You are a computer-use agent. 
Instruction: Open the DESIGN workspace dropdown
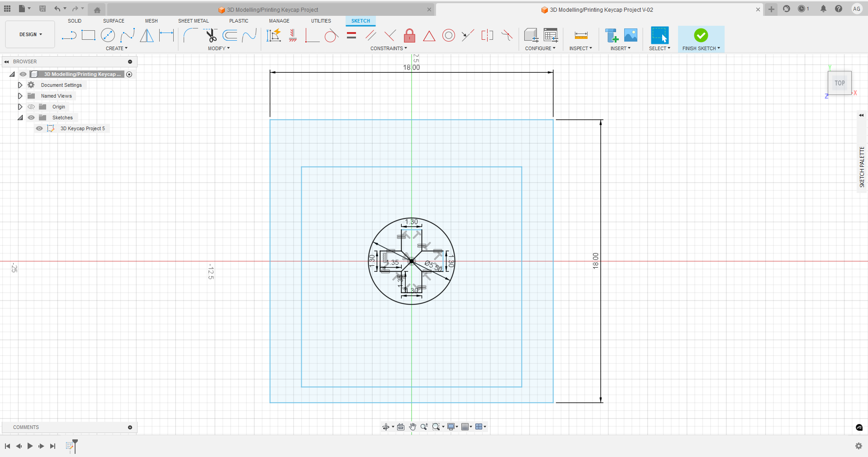pyautogui.click(x=30, y=34)
